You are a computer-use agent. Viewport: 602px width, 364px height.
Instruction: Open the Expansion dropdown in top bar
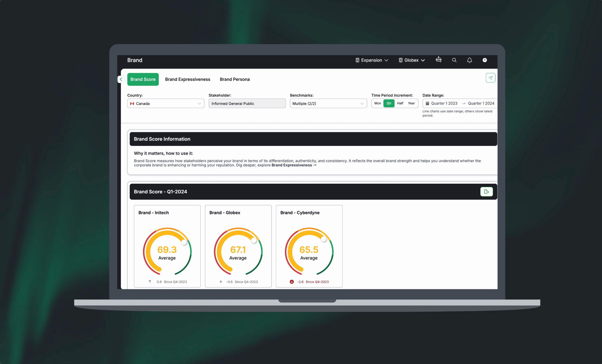pos(372,60)
